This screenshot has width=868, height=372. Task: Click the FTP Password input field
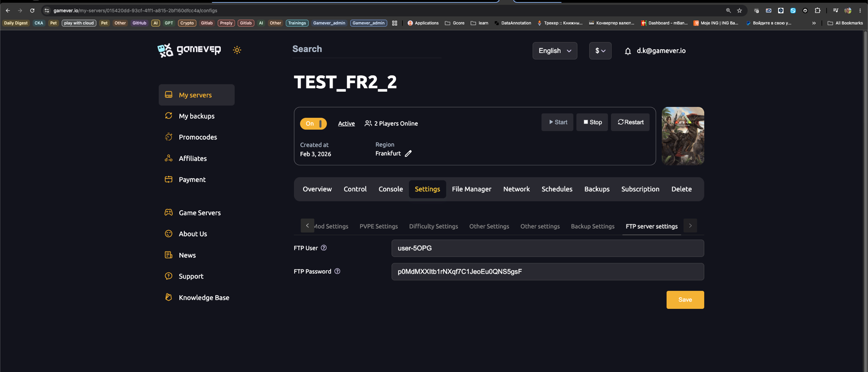[x=548, y=272]
